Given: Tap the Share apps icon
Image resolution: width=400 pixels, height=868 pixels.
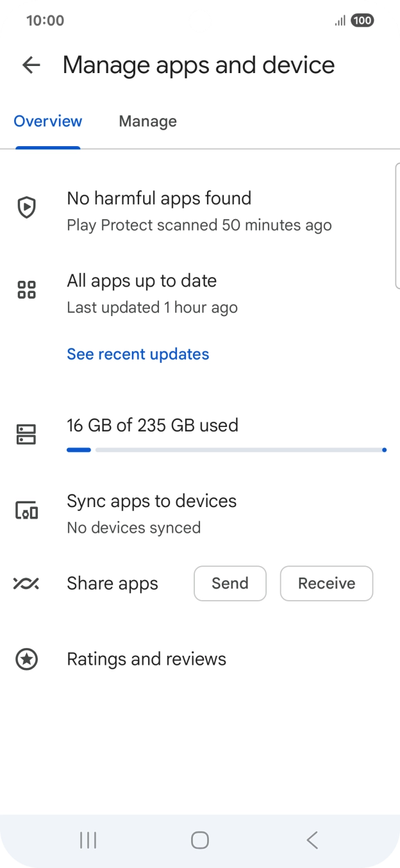Looking at the screenshot, I should pos(26,583).
